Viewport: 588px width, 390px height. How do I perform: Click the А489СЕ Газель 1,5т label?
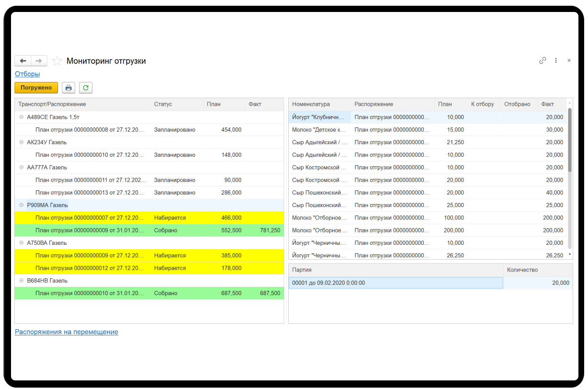(53, 117)
